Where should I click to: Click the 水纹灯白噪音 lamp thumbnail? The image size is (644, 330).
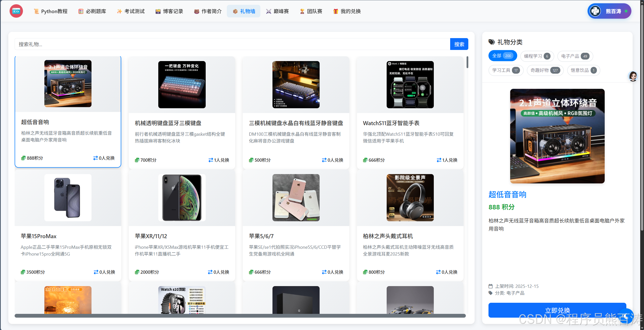pos(68,300)
